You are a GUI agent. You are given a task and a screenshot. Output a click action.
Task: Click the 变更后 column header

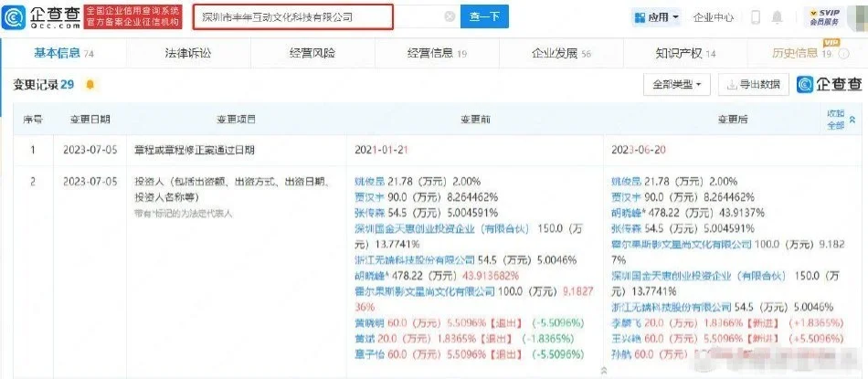(x=733, y=119)
